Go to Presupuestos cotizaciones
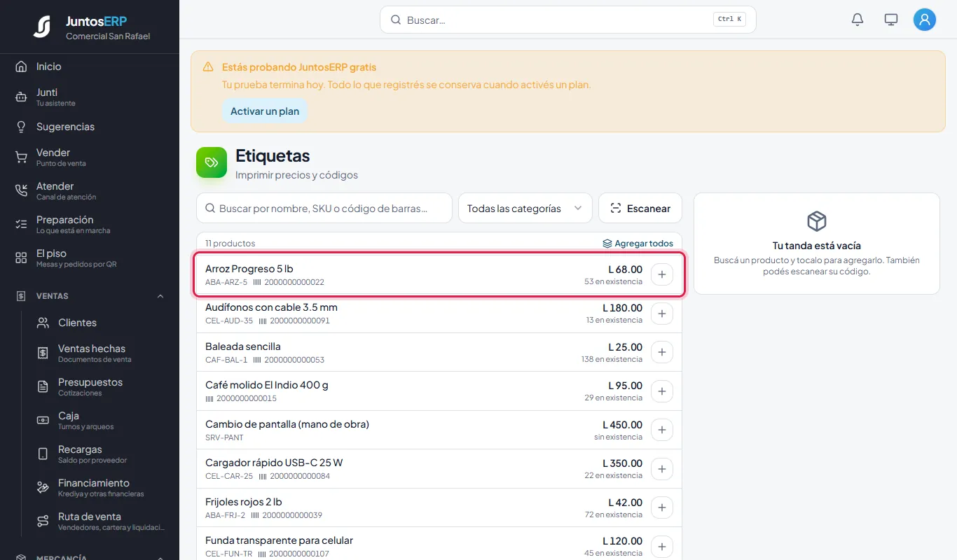This screenshot has width=957, height=560. [100, 387]
